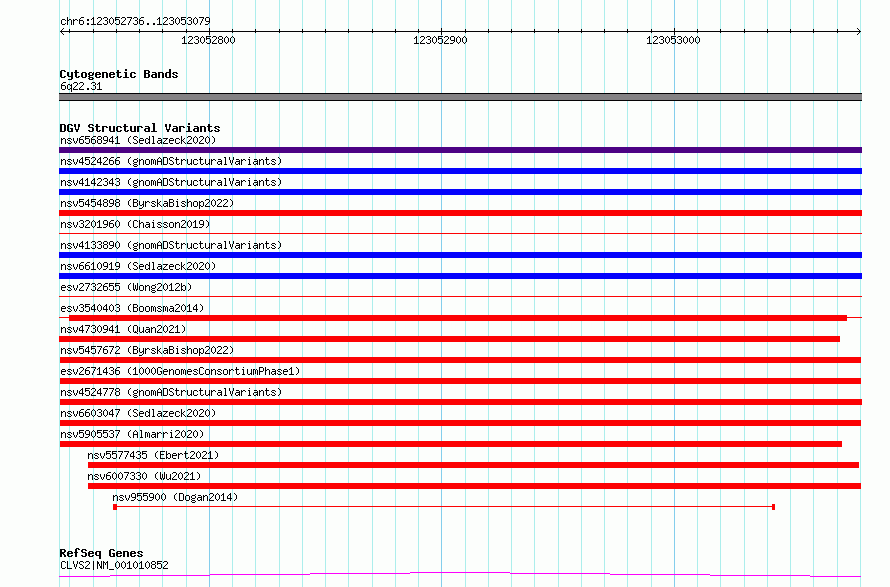Select the red nsv5905537 variant bar
This screenshot has height=587, width=890.
[x=451, y=444]
